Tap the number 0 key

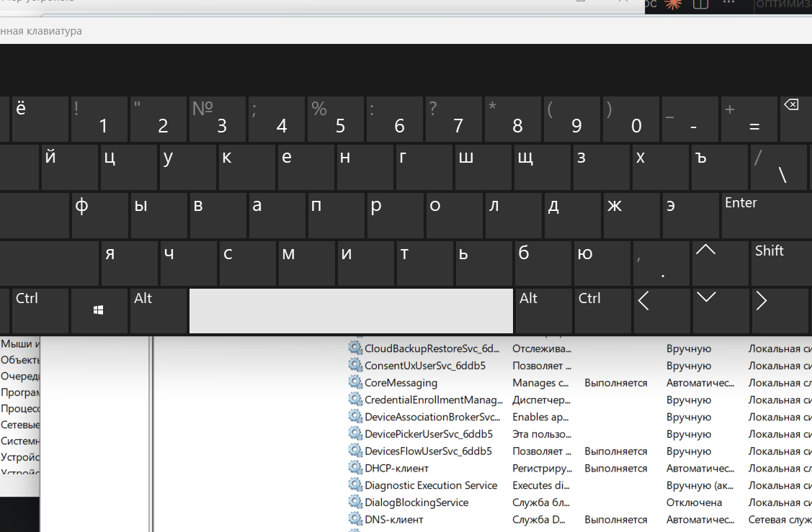[630, 119]
